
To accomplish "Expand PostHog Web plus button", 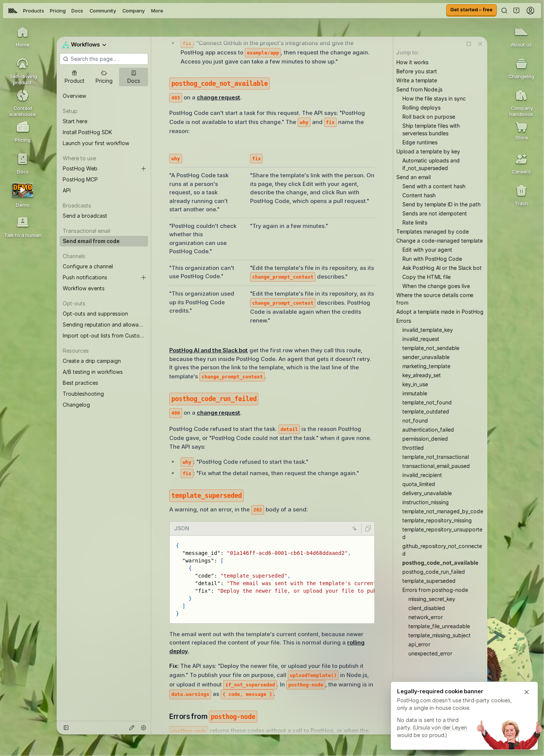I will point(144,169).
